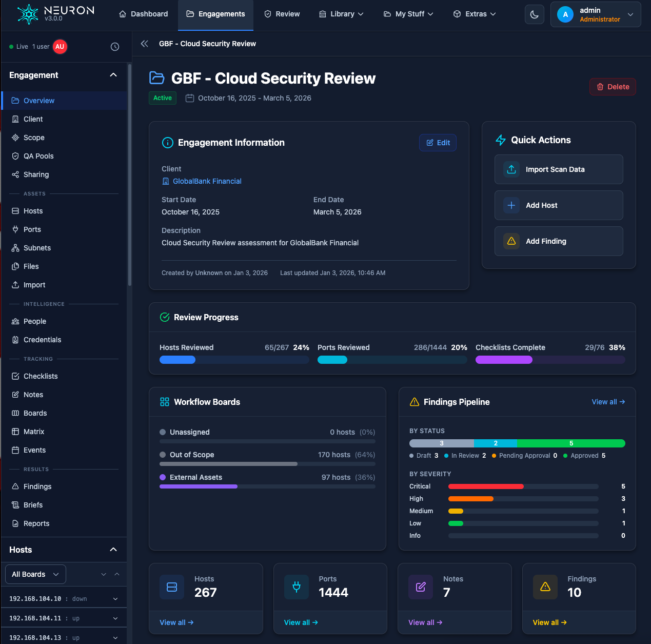The height and width of the screenshot is (644, 651).
Task: Click the Delete engagement button
Action: [x=613, y=87]
